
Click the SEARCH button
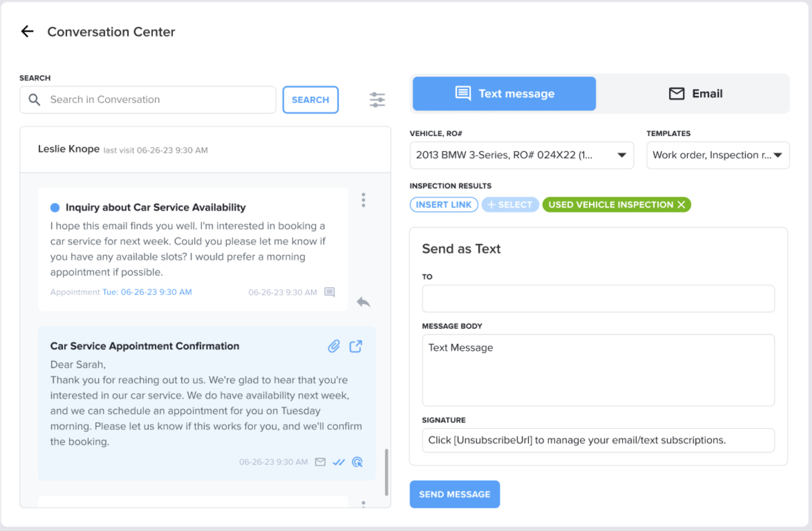click(310, 100)
